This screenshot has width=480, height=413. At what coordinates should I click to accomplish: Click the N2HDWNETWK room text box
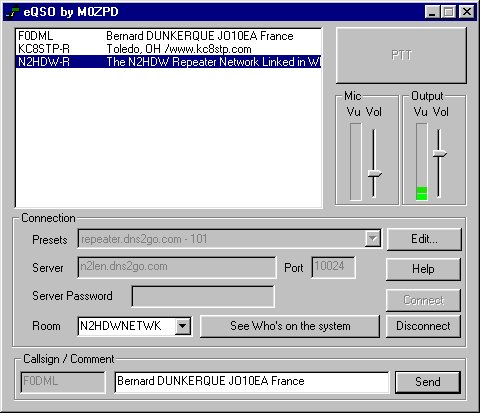click(127, 326)
